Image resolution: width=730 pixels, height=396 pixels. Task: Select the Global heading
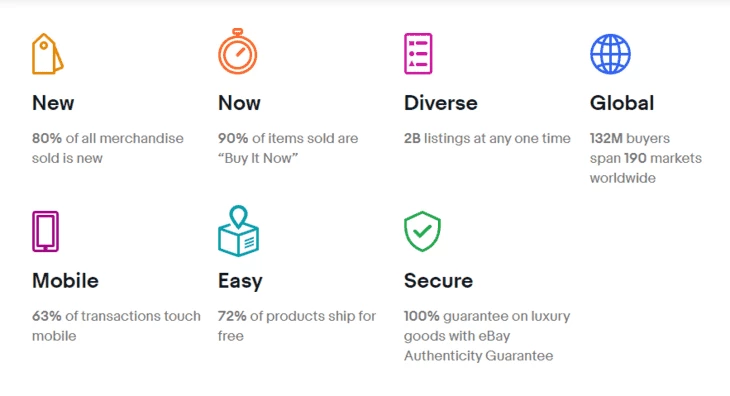[622, 103]
